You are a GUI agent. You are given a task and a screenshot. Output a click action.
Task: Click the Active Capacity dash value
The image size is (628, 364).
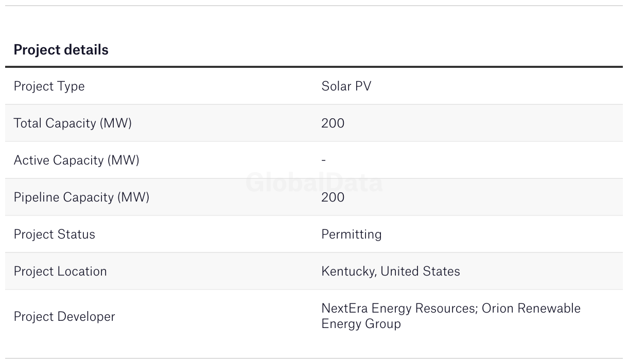pos(323,160)
